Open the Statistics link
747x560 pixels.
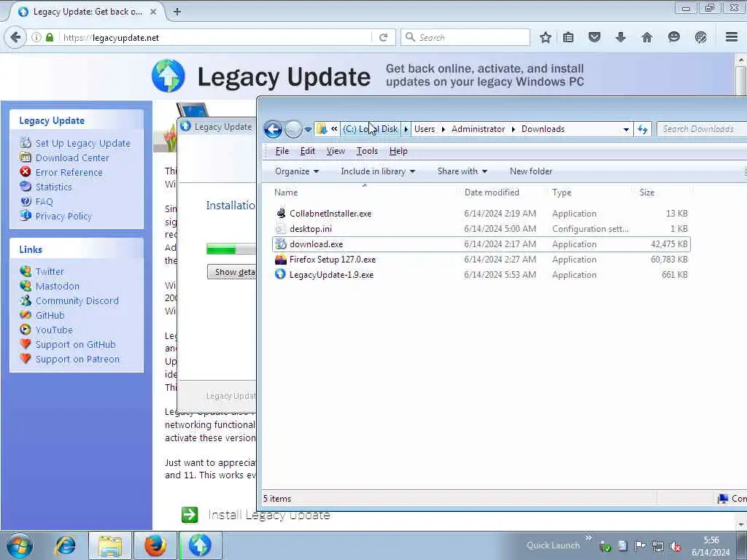coord(53,187)
